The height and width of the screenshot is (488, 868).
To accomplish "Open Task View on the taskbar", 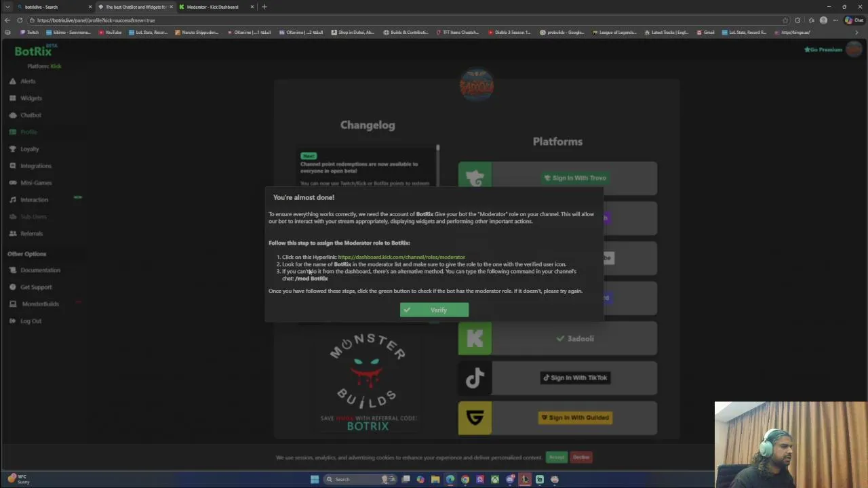I will pyautogui.click(x=406, y=479).
